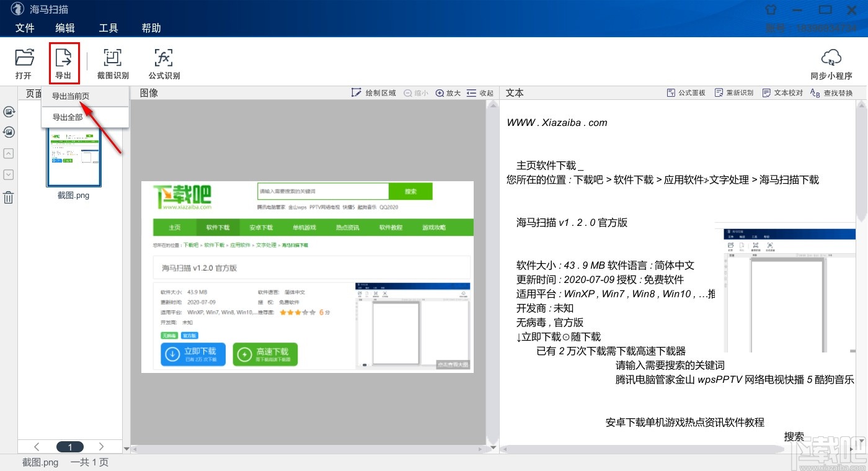Open the 工具 menu
The image size is (868, 471).
point(108,28)
